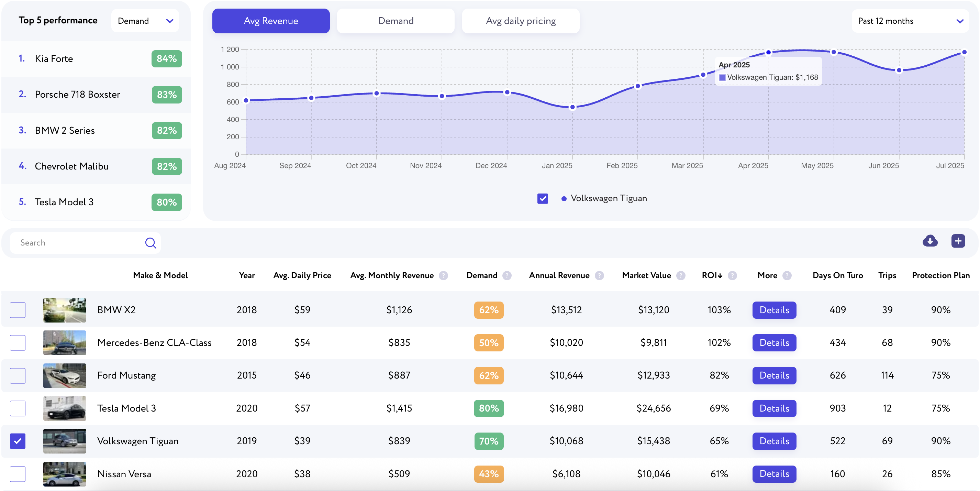The image size is (980, 491).
Task: Click Volkswagen Tiguan legend color dot
Action: [x=564, y=199]
